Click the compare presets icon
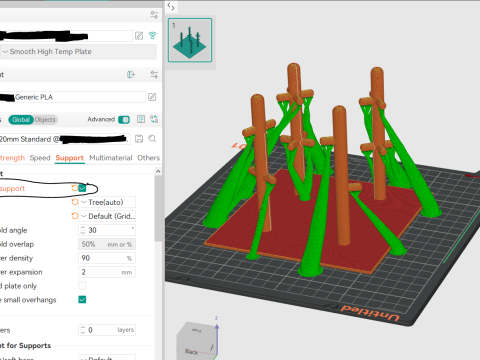This screenshot has width=480, height=360. click(x=154, y=119)
